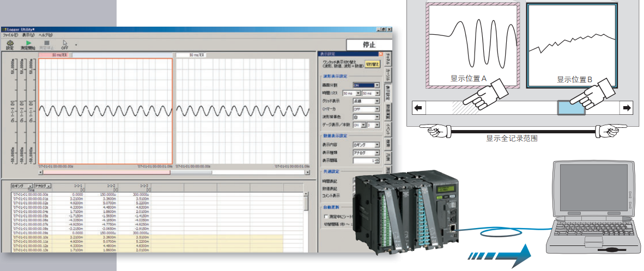Open the ゲージ表示 ON dropdown

click(x=359, y=125)
